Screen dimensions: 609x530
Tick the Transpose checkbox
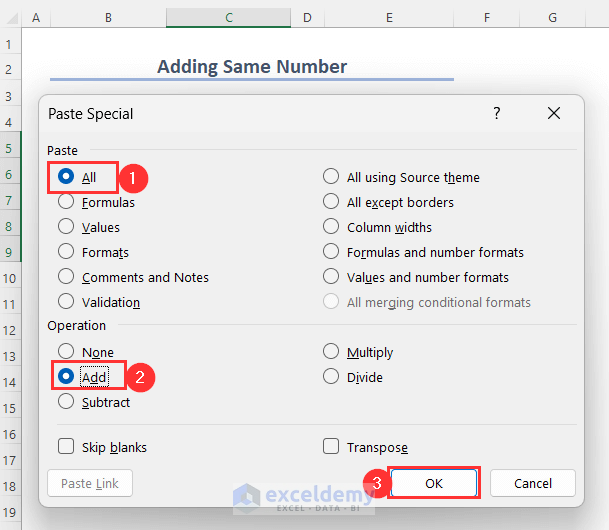click(331, 447)
